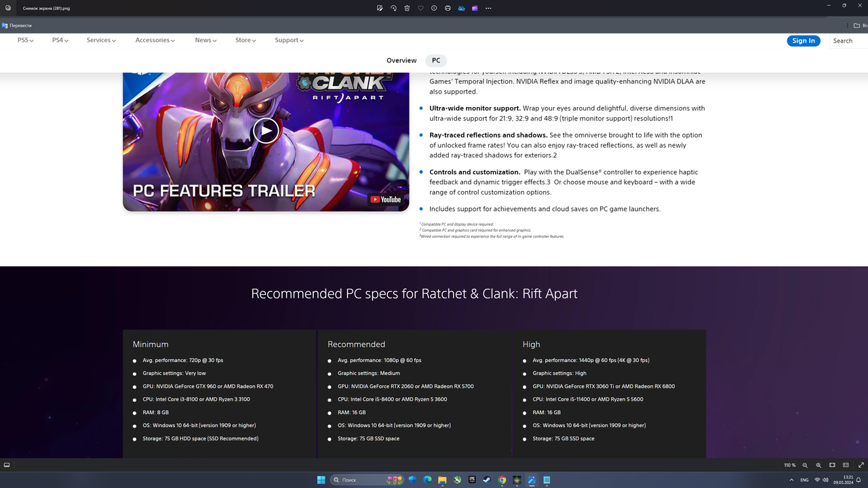Click the Search field on PlayStation site
This screenshot has height=488, width=868.
(x=849, y=41)
